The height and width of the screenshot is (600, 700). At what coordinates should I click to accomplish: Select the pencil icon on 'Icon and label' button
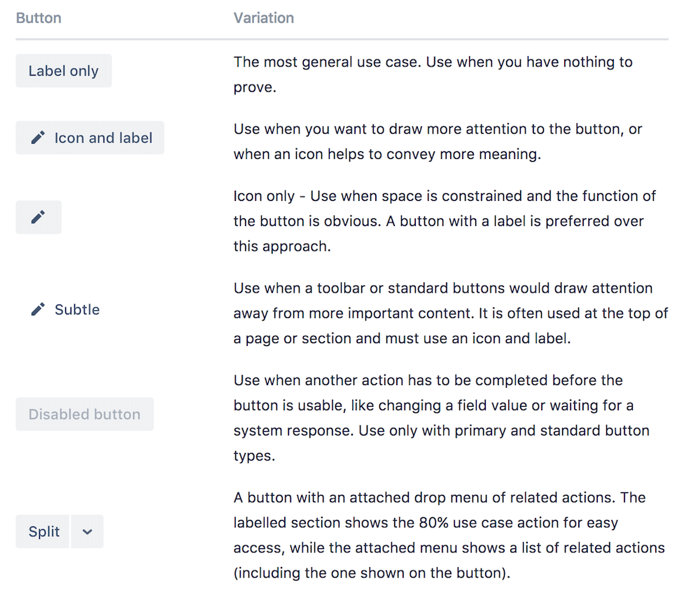pyautogui.click(x=37, y=138)
